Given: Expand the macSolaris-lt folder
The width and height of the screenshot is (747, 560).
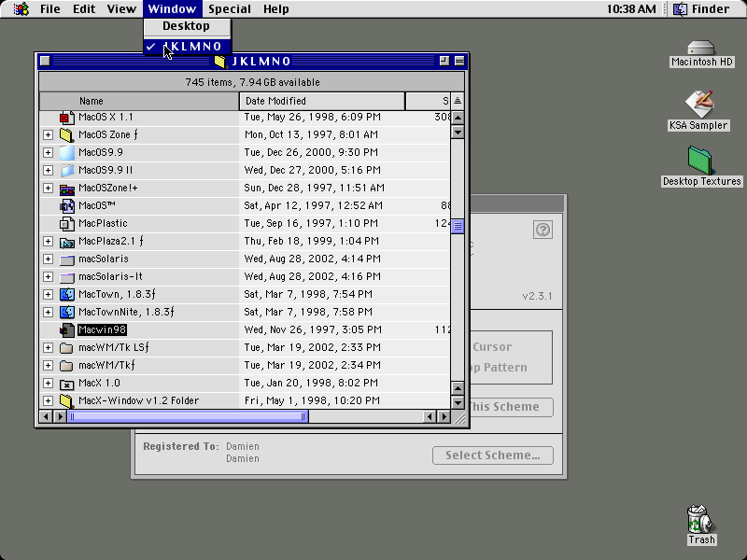Looking at the screenshot, I should pos(48,276).
